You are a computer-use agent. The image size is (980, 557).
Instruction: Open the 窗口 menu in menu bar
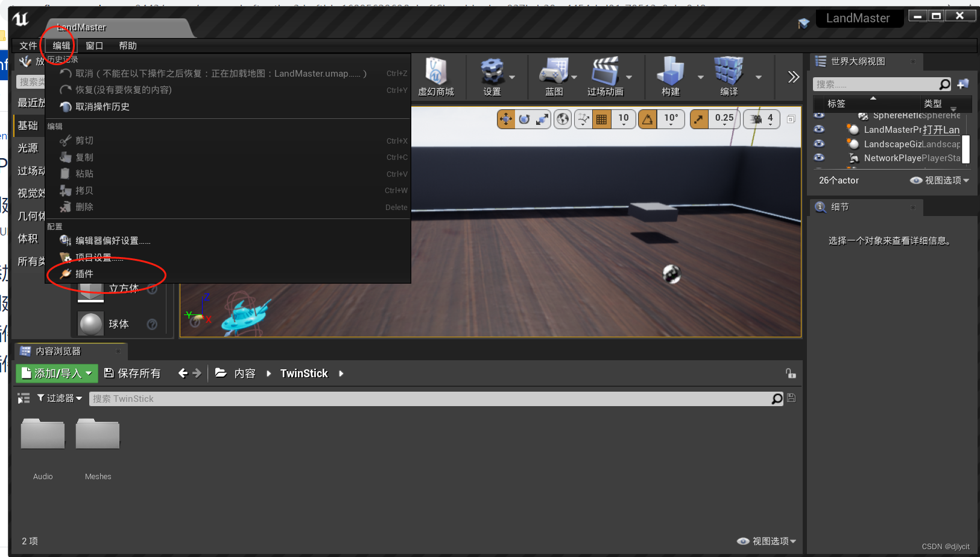click(94, 45)
